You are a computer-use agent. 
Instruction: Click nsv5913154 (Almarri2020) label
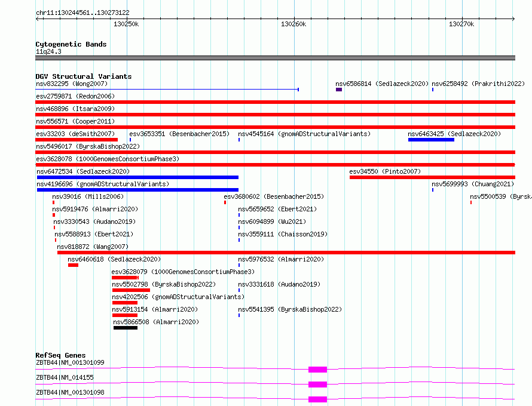click(x=155, y=309)
